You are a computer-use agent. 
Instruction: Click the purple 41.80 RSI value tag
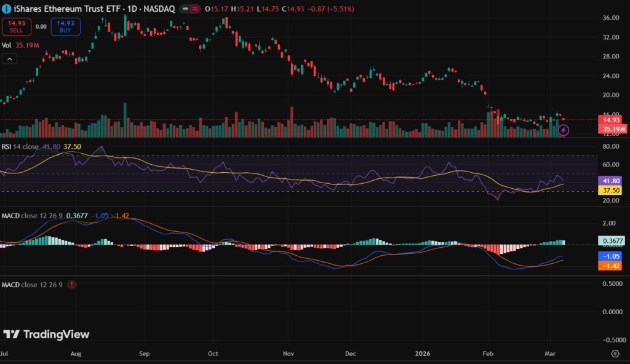point(611,181)
